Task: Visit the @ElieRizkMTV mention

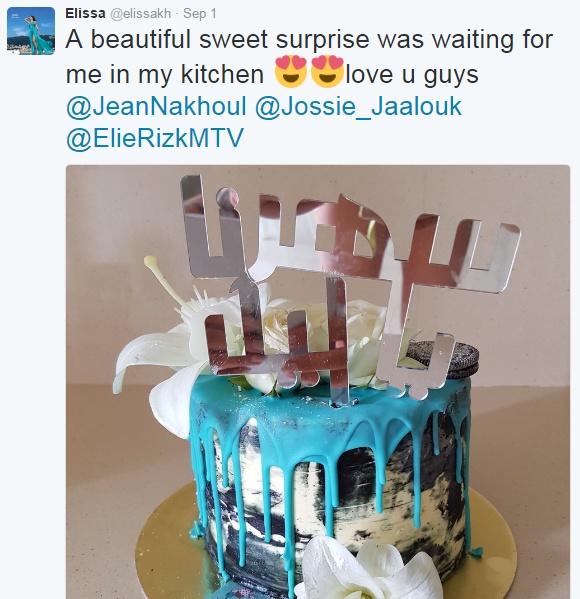Action: click(x=155, y=138)
